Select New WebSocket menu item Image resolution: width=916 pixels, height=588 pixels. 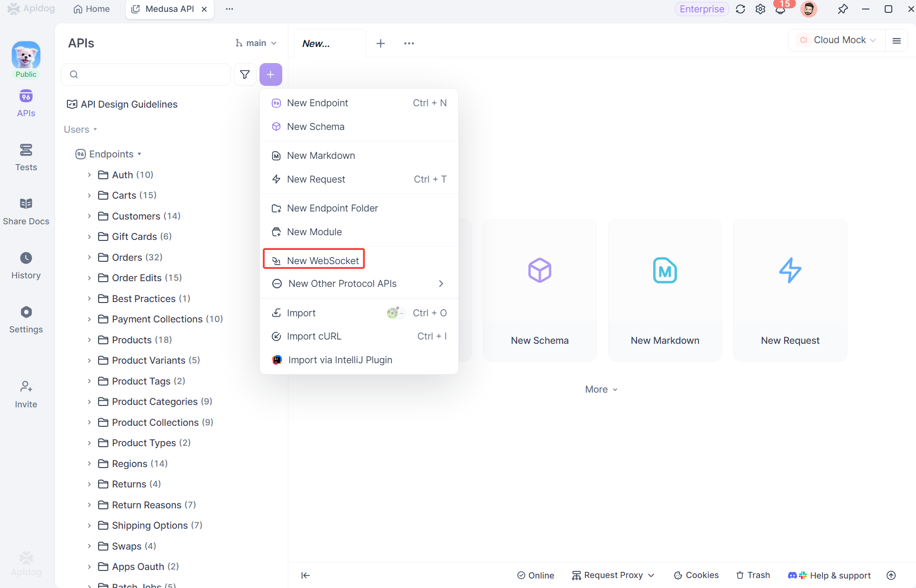(x=323, y=260)
